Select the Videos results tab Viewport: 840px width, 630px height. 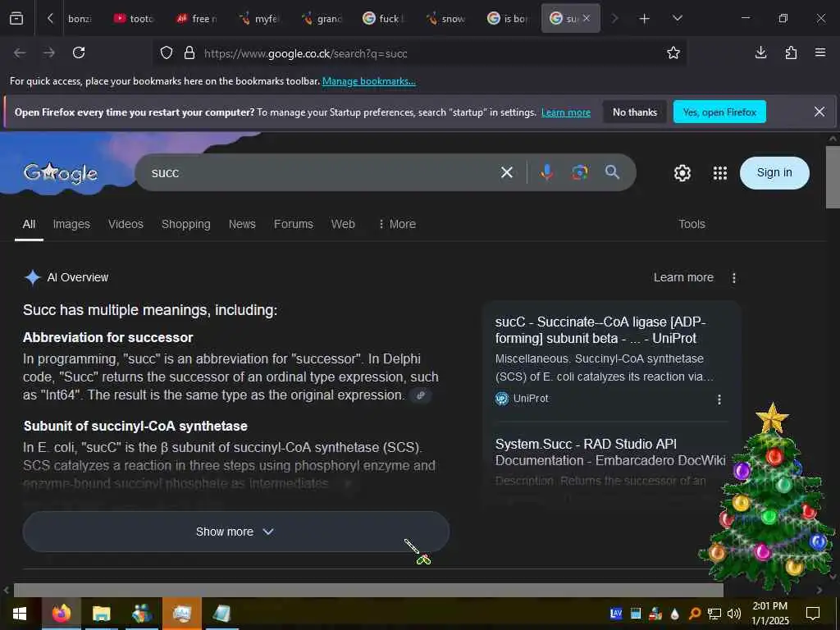pos(126,224)
